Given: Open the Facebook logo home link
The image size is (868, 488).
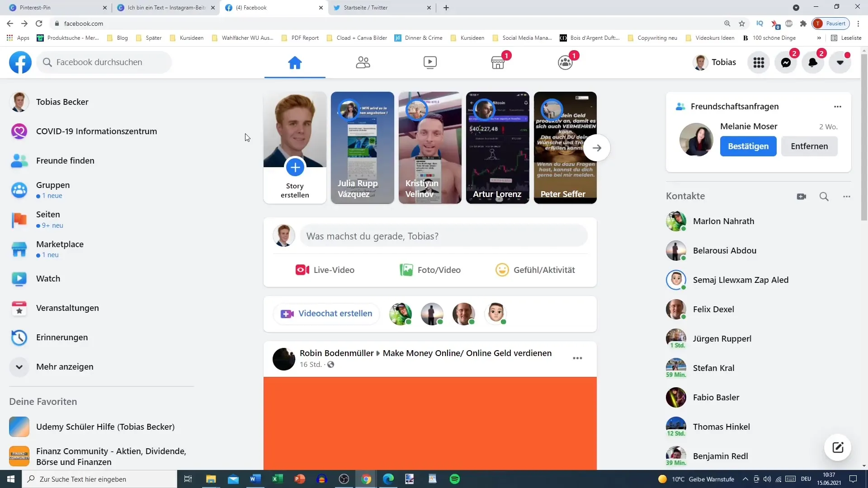Looking at the screenshot, I should tap(20, 62).
